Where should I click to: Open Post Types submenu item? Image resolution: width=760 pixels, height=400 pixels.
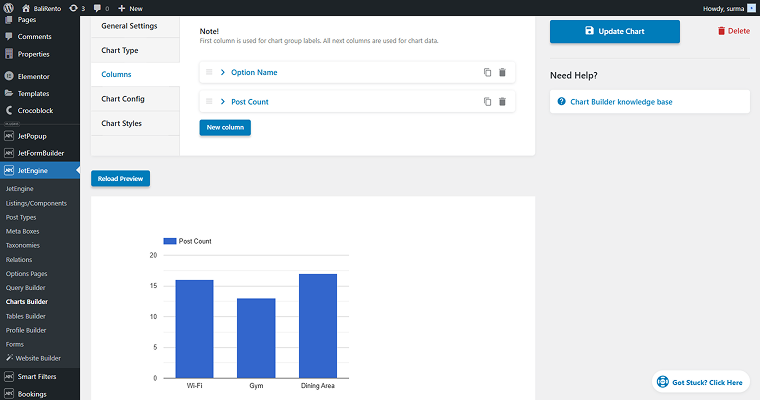(21, 217)
